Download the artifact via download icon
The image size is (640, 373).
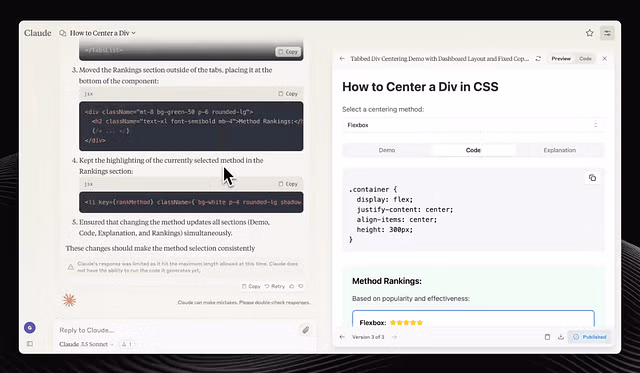(561, 337)
